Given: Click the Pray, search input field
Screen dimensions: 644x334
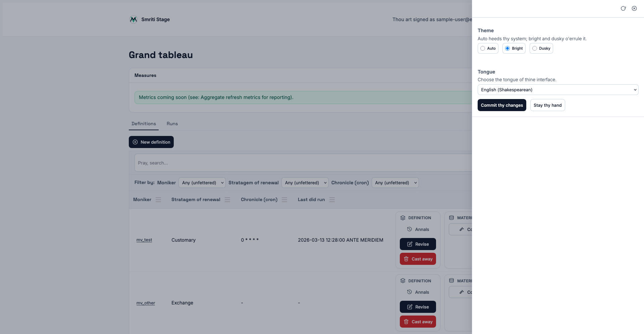Looking at the screenshot, I should click(302, 163).
